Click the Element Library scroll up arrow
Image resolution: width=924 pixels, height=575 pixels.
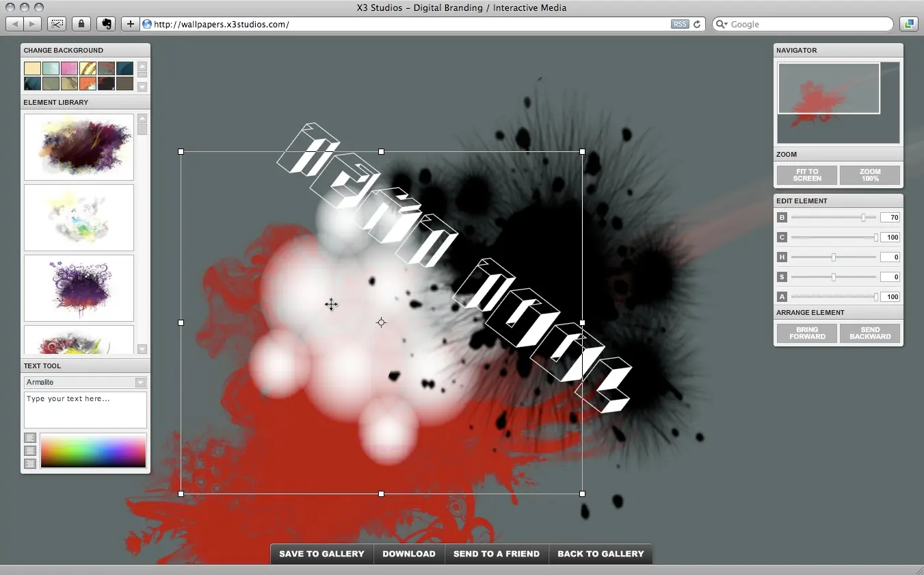click(142, 118)
